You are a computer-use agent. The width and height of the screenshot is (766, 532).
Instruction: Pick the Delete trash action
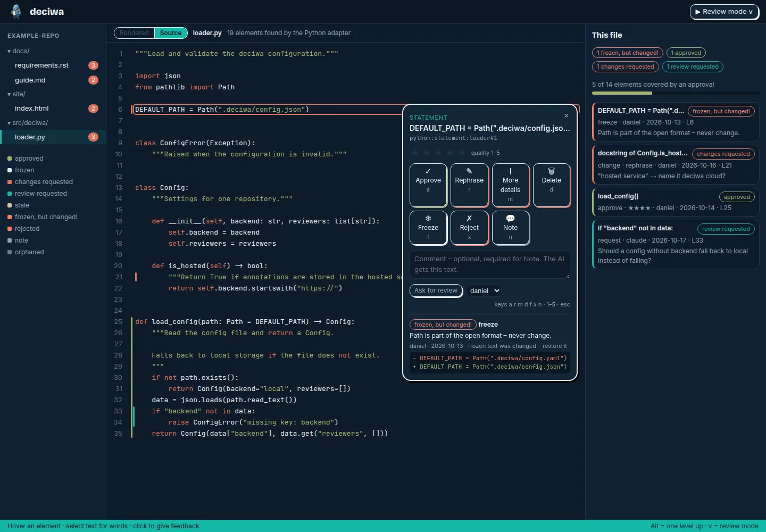551,185
